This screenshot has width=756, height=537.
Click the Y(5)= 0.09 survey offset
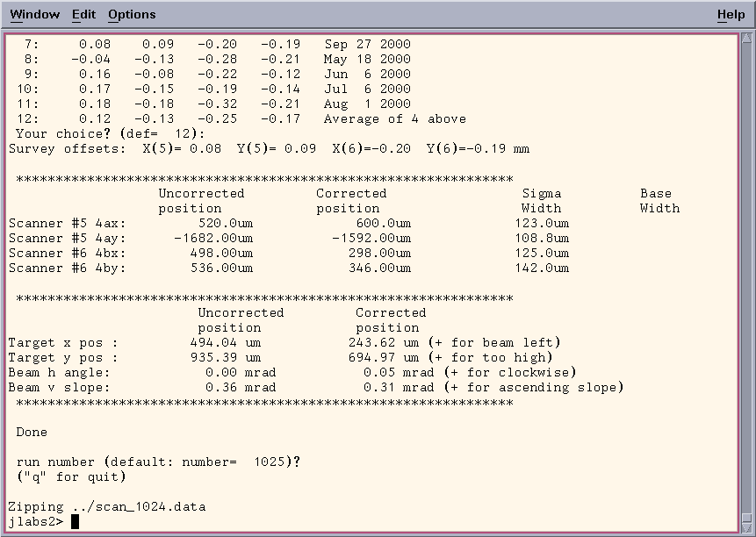click(277, 149)
